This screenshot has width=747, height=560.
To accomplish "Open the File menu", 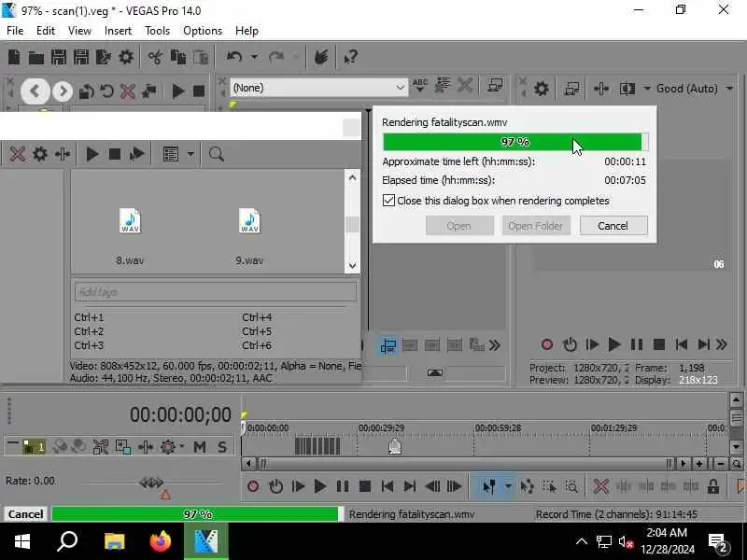I will tap(15, 31).
